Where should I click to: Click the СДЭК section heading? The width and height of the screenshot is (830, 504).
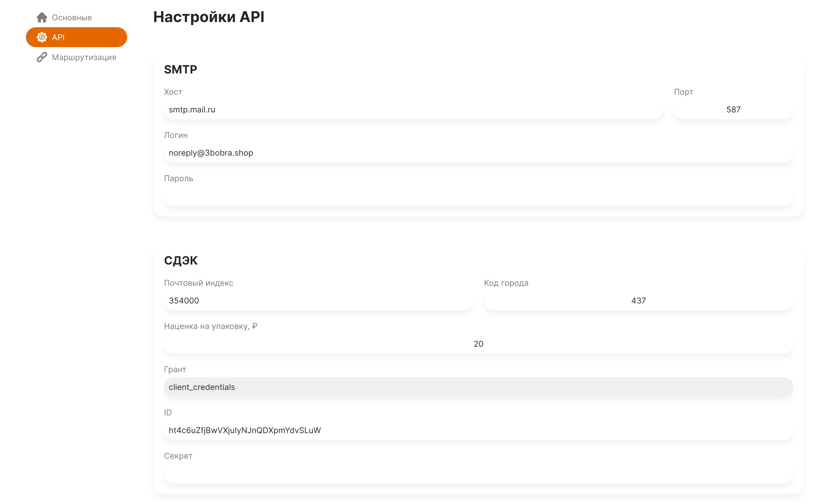(180, 260)
